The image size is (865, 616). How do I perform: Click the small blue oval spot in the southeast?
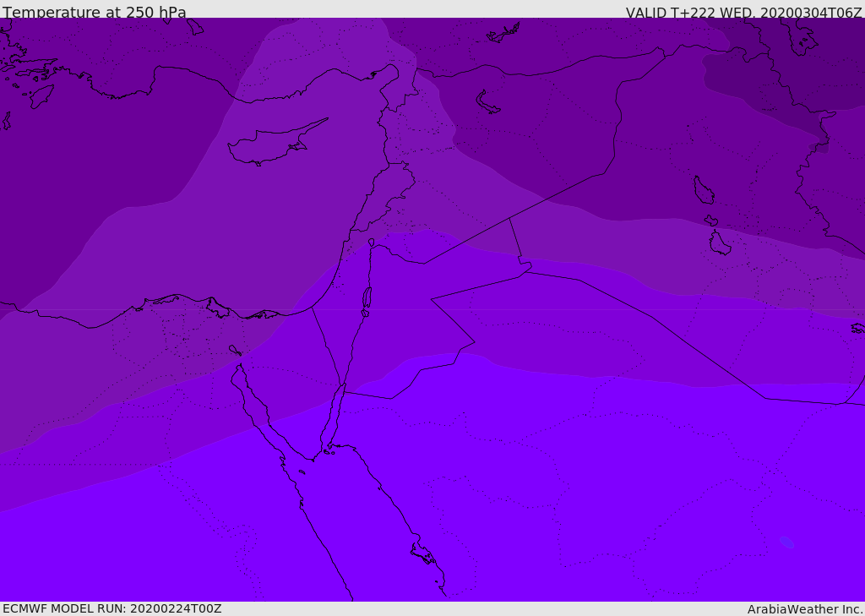(786, 542)
